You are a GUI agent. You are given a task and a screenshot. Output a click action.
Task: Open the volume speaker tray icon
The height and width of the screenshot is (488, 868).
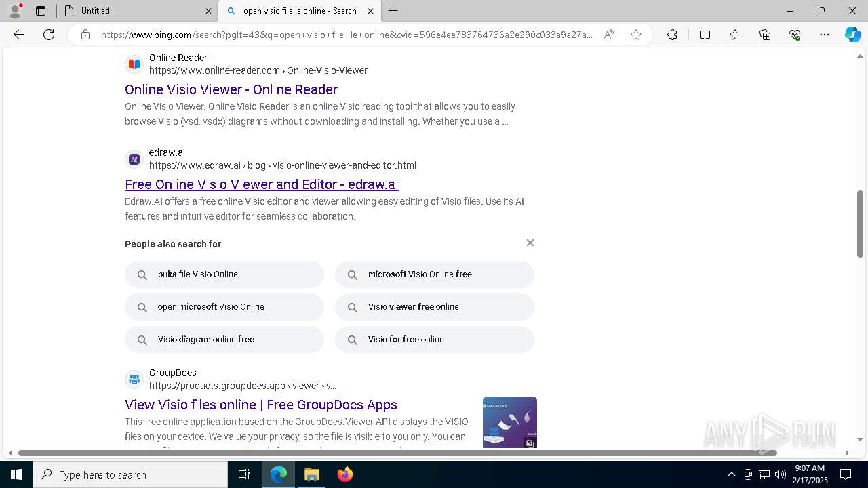[x=781, y=474]
